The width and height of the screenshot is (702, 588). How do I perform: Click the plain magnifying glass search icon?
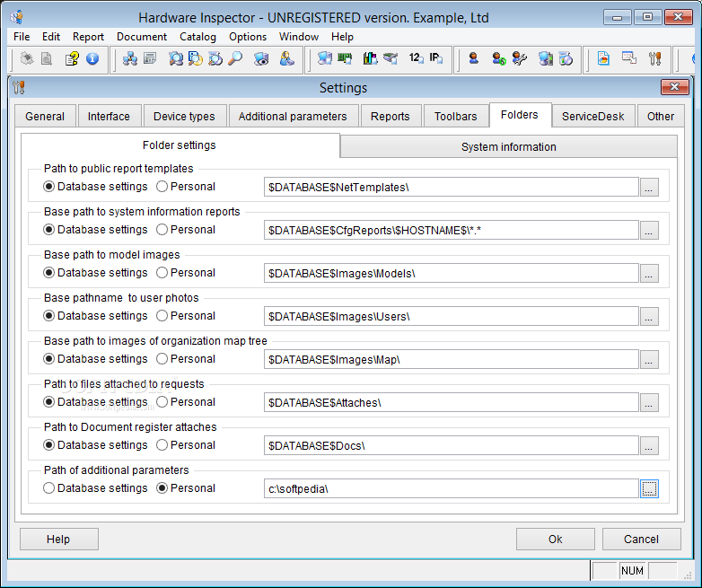click(x=235, y=58)
